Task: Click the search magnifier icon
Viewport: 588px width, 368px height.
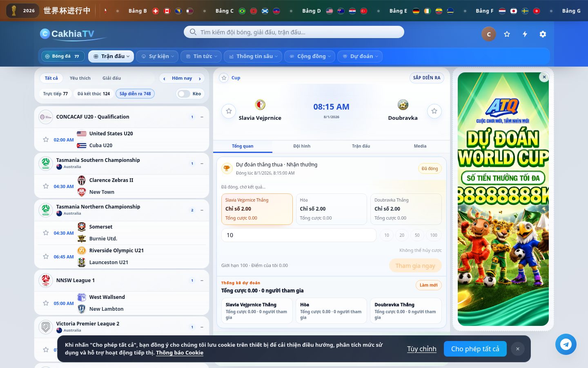Action: tap(193, 32)
